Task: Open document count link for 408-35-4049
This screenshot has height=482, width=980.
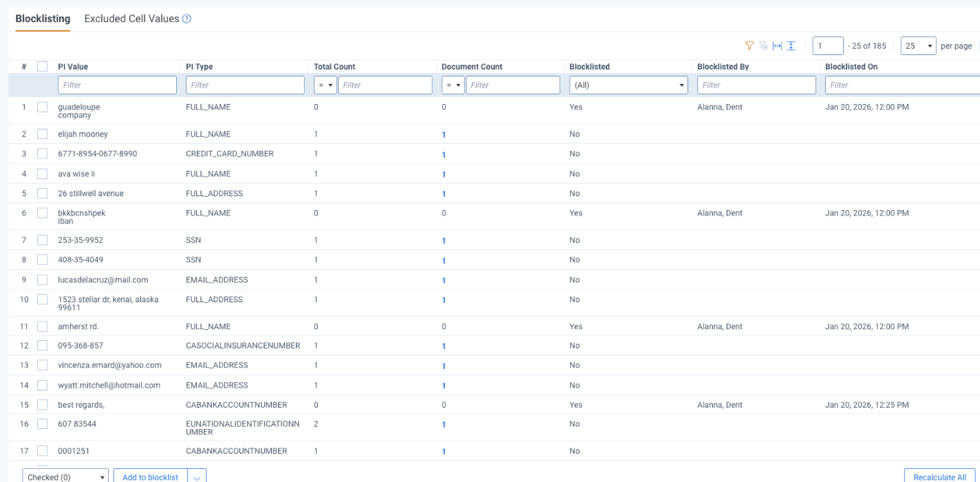Action: [x=444, y=260]
